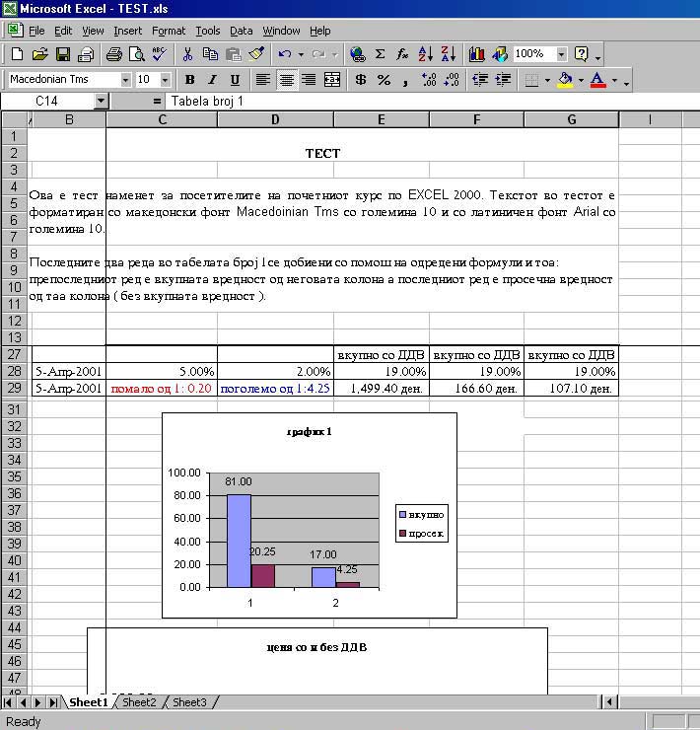
Task: Toggle Bold formatting
Action: click(189, 80)
